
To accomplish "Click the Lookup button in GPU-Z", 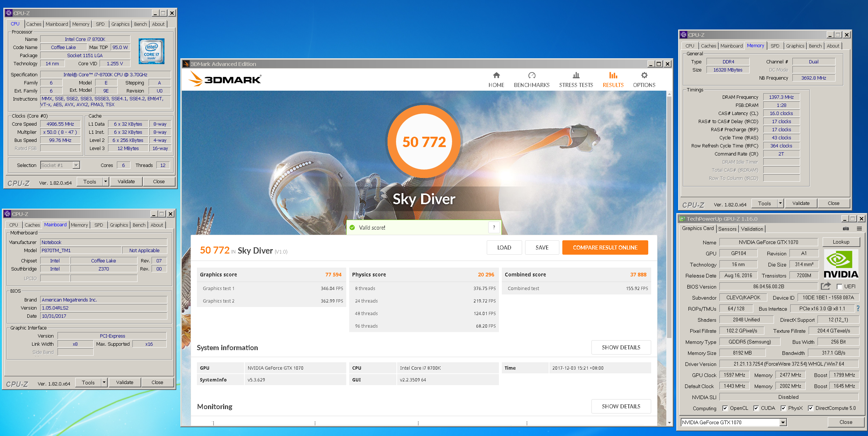I will pyautogui.click(x=841, y=242).
